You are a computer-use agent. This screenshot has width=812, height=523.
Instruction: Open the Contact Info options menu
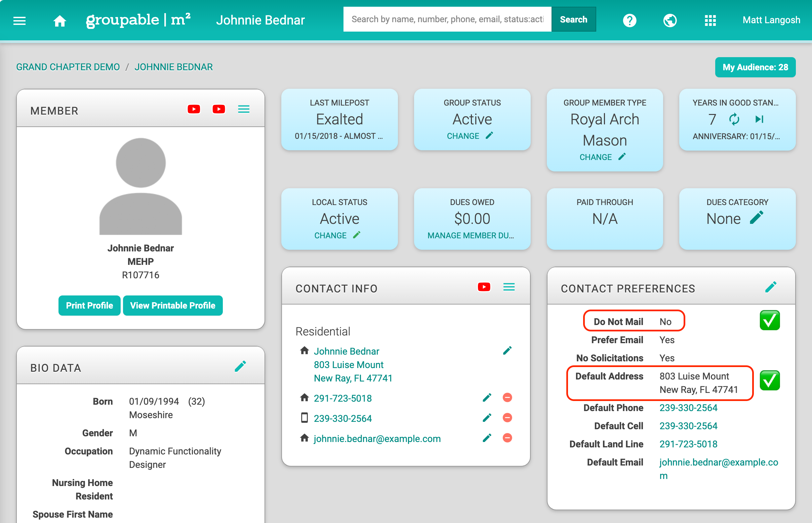coord(509,287)
